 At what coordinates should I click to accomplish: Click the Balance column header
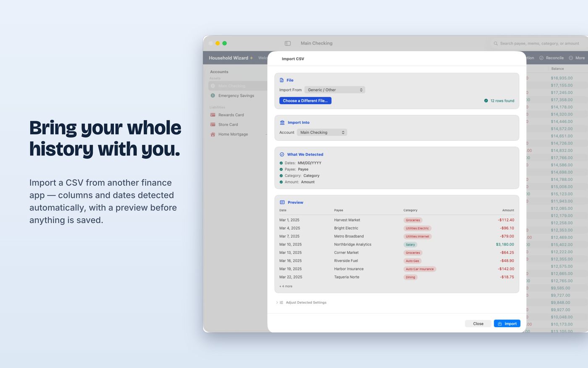[x=557, y=69]
